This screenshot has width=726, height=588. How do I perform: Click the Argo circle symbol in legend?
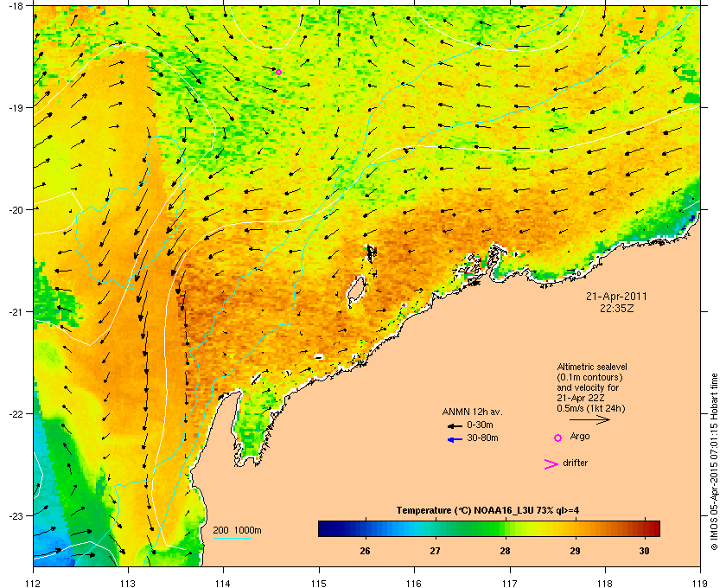pyautogui.click(x=558, y=438)
